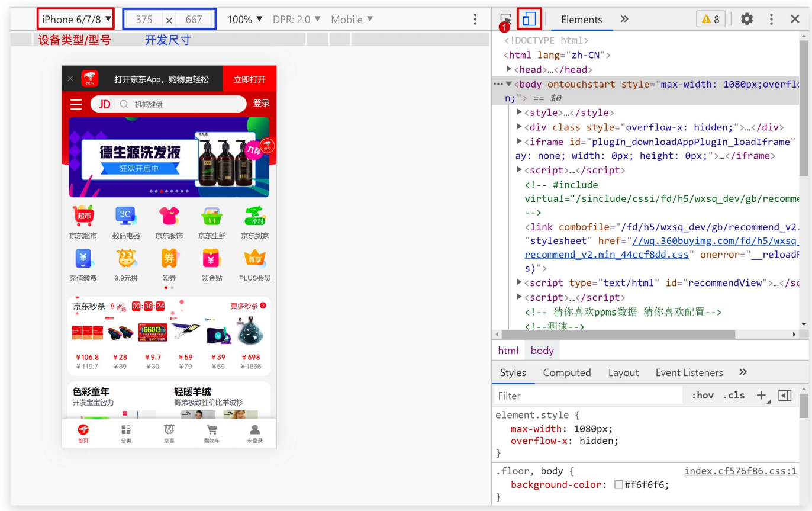This screenshot has height=511, width=812.
Task: Expand the iframe plugIn_downloadAppPlugIn node
Action: pos(519,142)
